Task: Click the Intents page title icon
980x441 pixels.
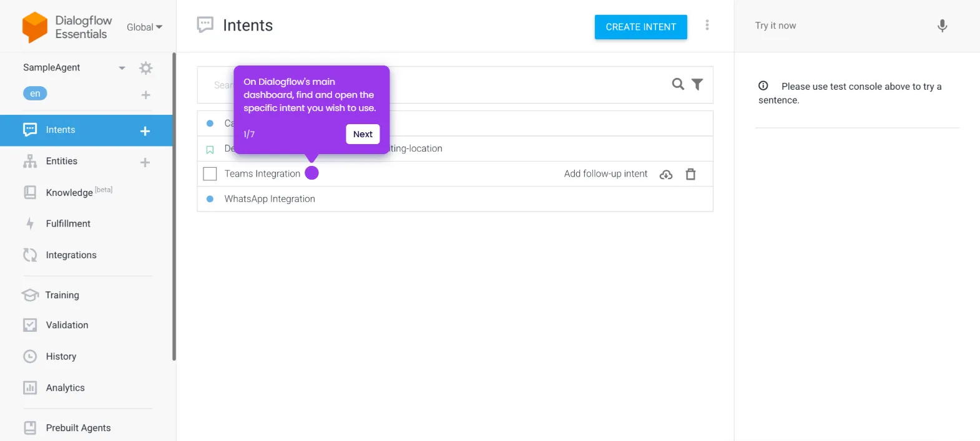Action: point(205,25)
